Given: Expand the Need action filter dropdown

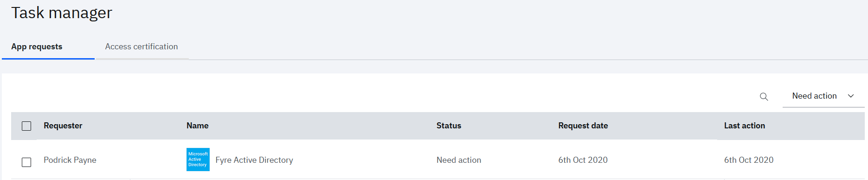Looking at the screenshot, I should [x=823, y=96].
